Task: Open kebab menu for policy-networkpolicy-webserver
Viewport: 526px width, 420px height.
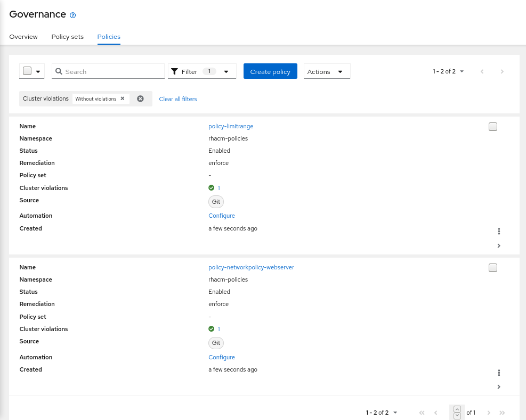Action: [x=499, y=373]
